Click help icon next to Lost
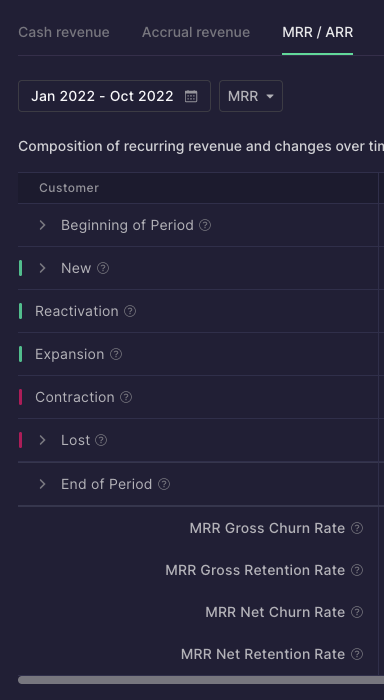Screen dimensions: 384x700 click(x=101, y=440)
